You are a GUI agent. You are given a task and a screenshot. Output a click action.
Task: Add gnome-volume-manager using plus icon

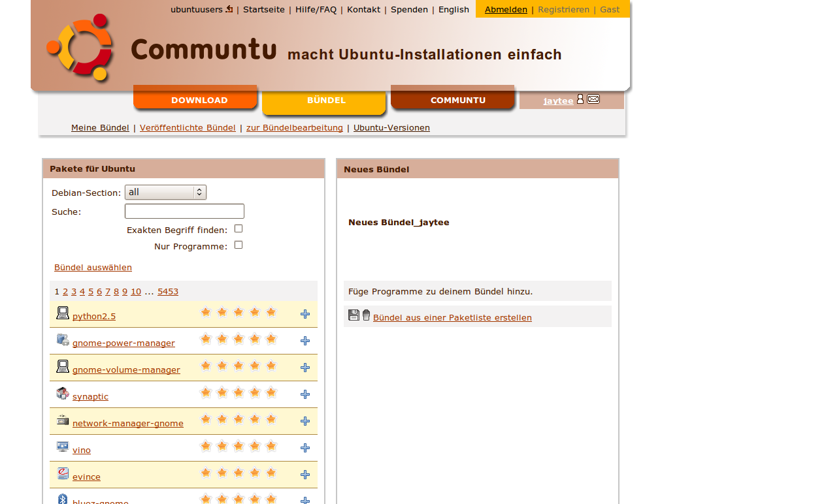coord(305,368)
